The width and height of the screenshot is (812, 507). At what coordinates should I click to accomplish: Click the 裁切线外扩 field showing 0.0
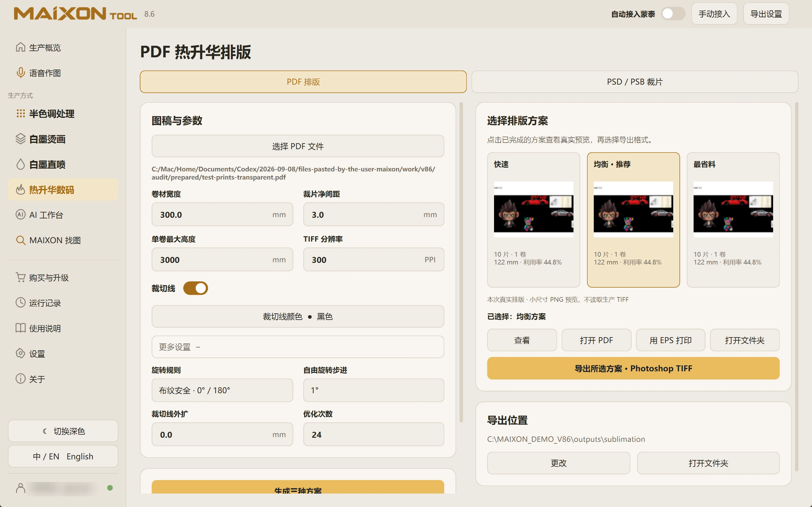coord(222,434)
